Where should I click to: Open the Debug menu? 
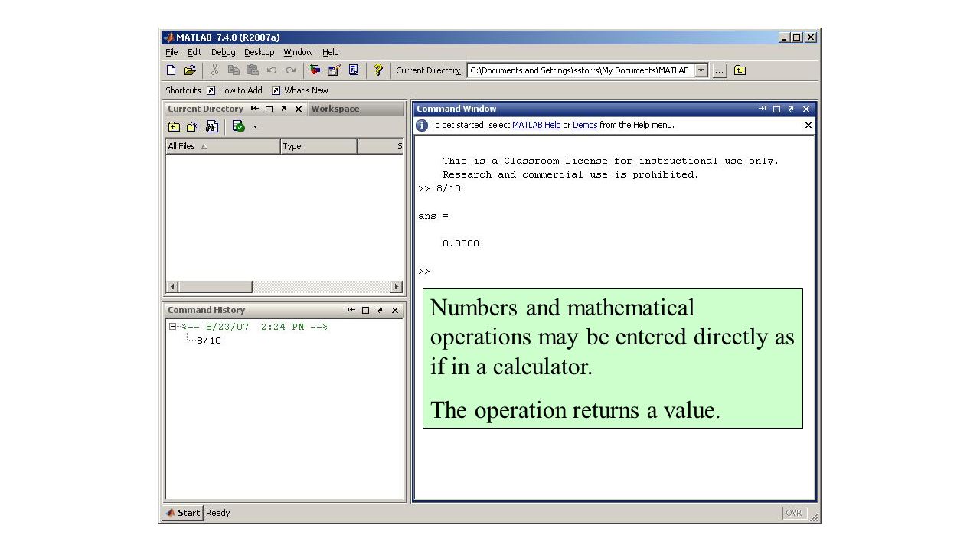(224, 52)
